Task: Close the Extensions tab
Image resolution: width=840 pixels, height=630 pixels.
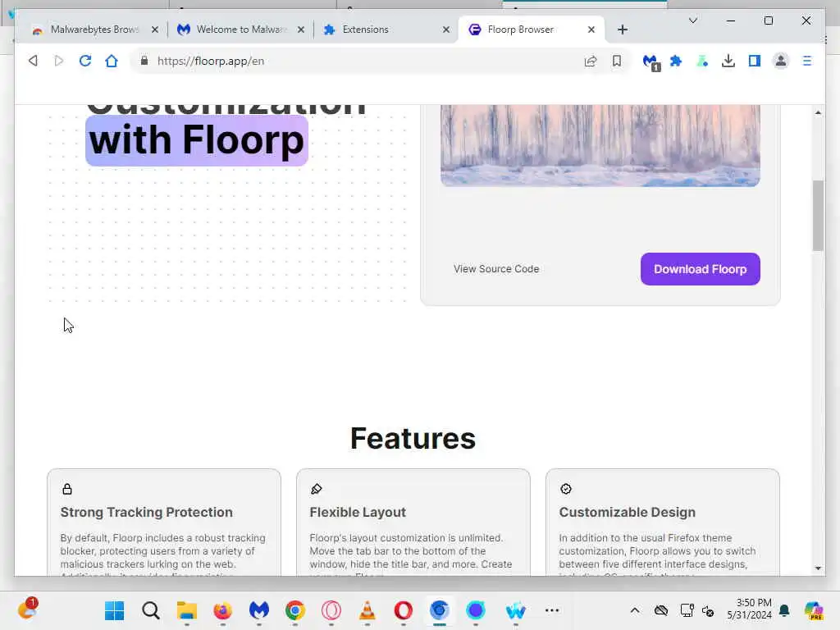Action: (445, 30)
